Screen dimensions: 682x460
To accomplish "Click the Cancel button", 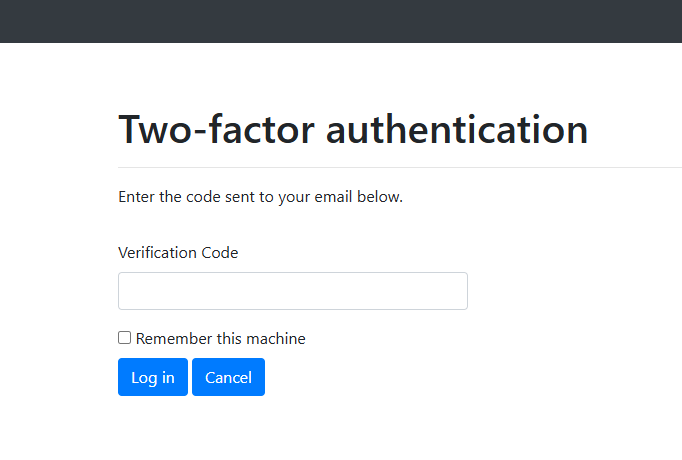I will pos(228,377).
